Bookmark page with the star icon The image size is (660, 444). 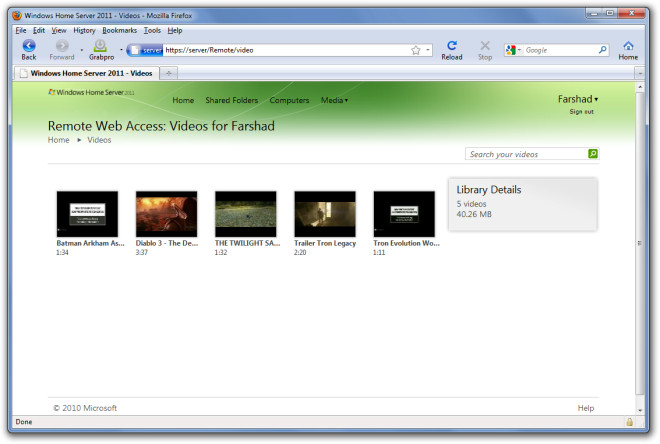pyautogui.click(x=415, y=50)
